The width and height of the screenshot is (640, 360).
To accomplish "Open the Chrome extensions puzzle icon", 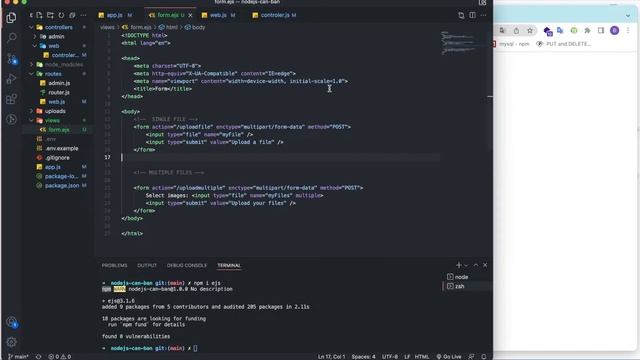I will click(x=587, y=31).
